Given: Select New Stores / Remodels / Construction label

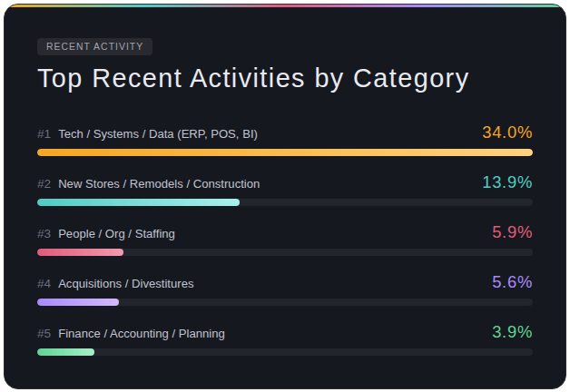Looking at the screenshot, I should [x=159, y=184].
